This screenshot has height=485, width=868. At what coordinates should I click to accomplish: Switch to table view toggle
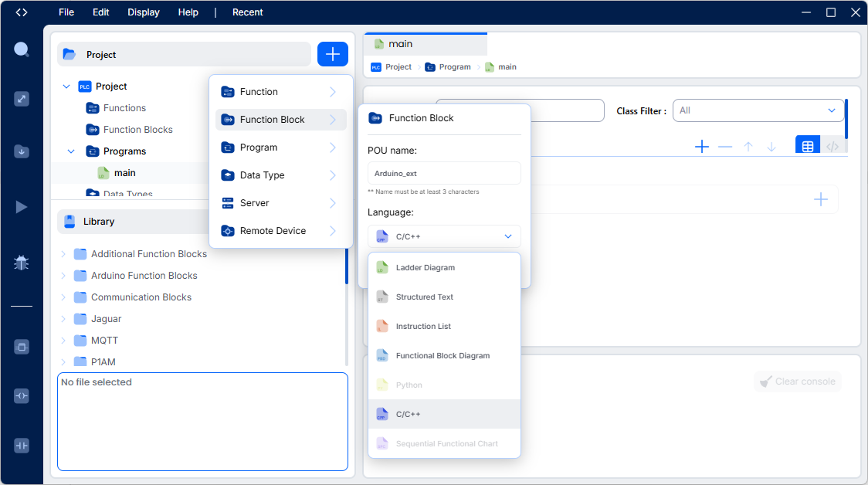(808, 147)
